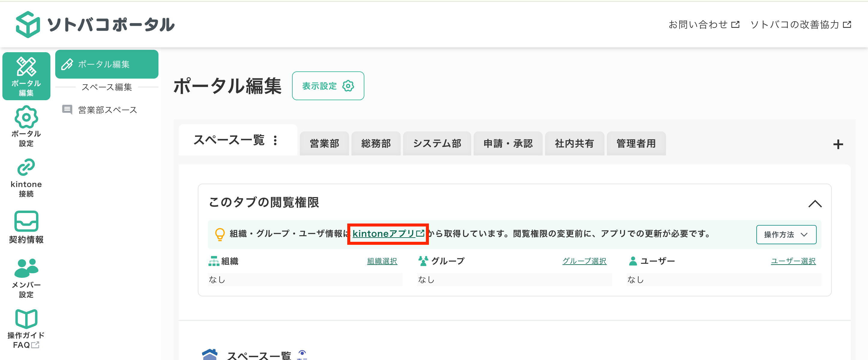Image resolution: width=868 pixels, height=360 pixels.
Task: Click the お問い合わせ header link
Action: coord(704,25)
